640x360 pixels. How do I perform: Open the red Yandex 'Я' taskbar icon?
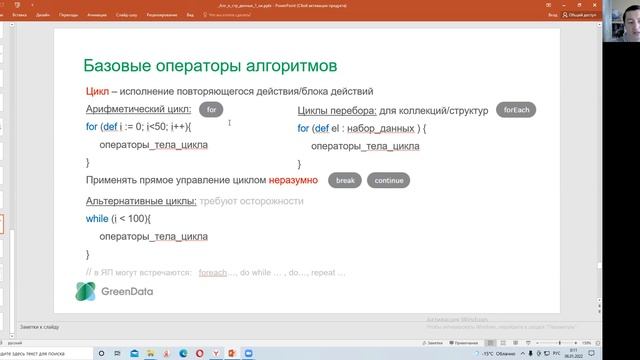pos(167,353)
